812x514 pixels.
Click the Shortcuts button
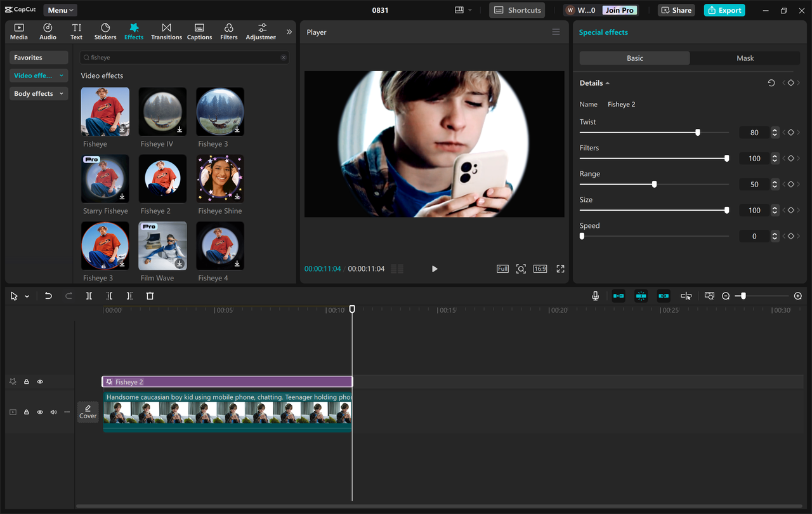pyautogui.click(x=517, y=10)
